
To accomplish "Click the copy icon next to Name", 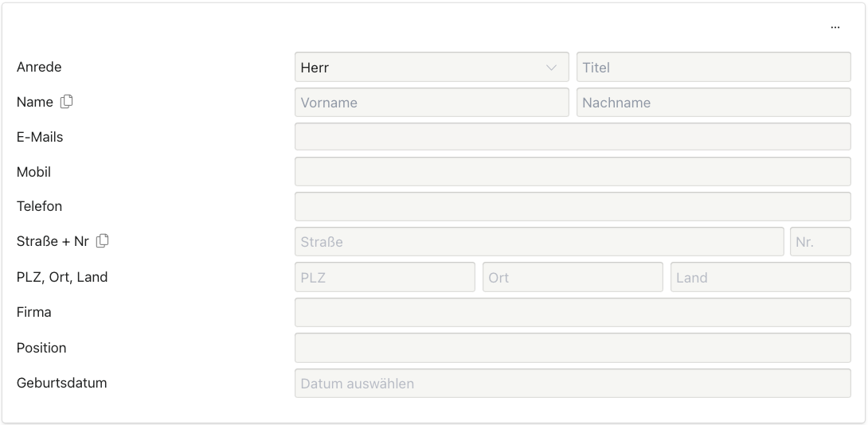I will click(67, 101).
